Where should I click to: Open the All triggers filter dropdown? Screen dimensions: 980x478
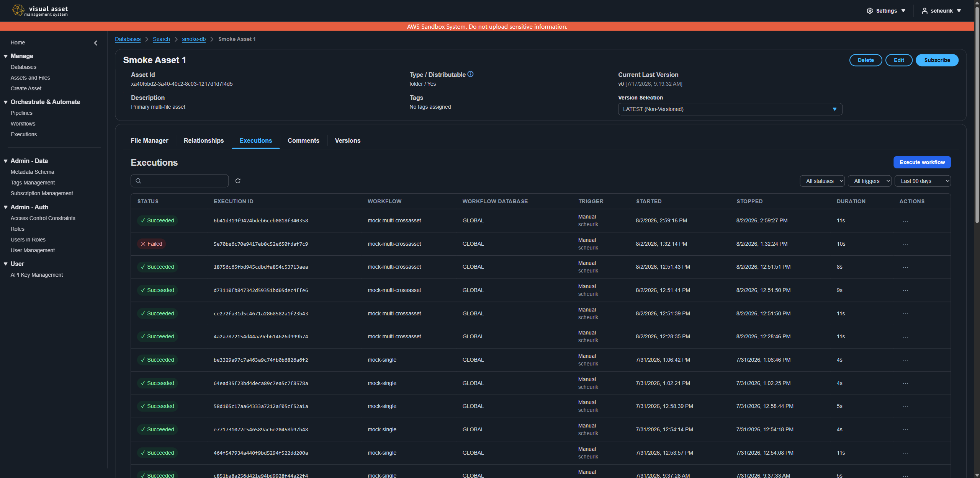click(870, 181)
